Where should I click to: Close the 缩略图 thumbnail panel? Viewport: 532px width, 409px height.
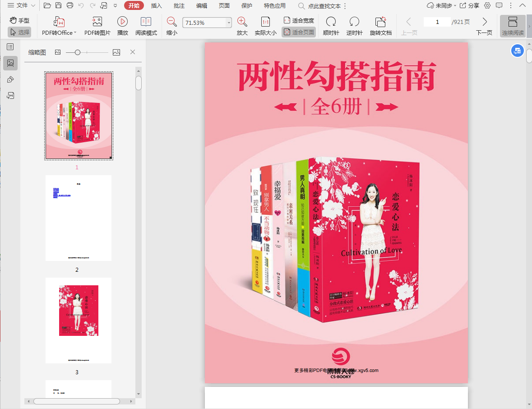click(133, 52)
